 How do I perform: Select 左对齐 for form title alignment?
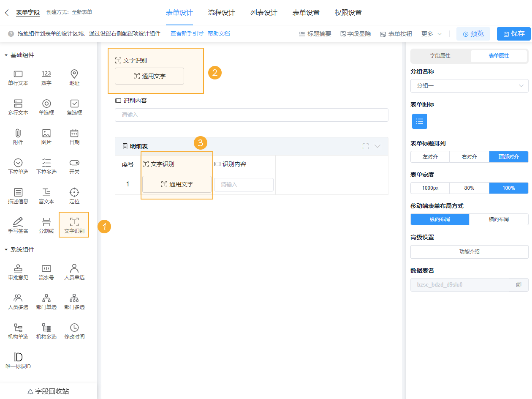(x=430, y=156)
